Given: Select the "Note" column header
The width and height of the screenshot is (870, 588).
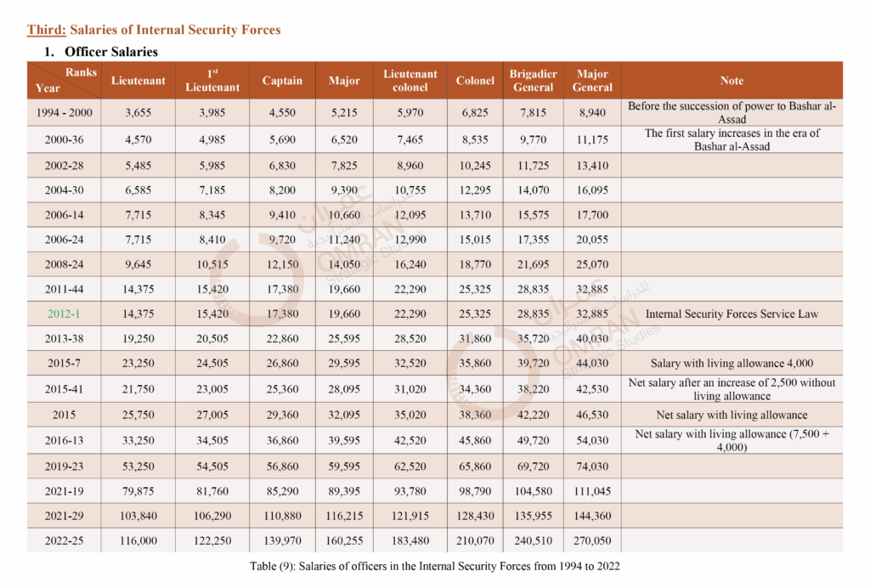Looking at the screenshot, I should [x=732, y=81].
